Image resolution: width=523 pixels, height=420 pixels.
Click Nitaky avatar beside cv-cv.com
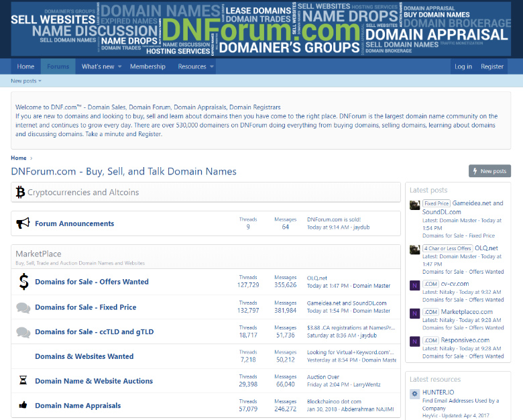point(414,285)
